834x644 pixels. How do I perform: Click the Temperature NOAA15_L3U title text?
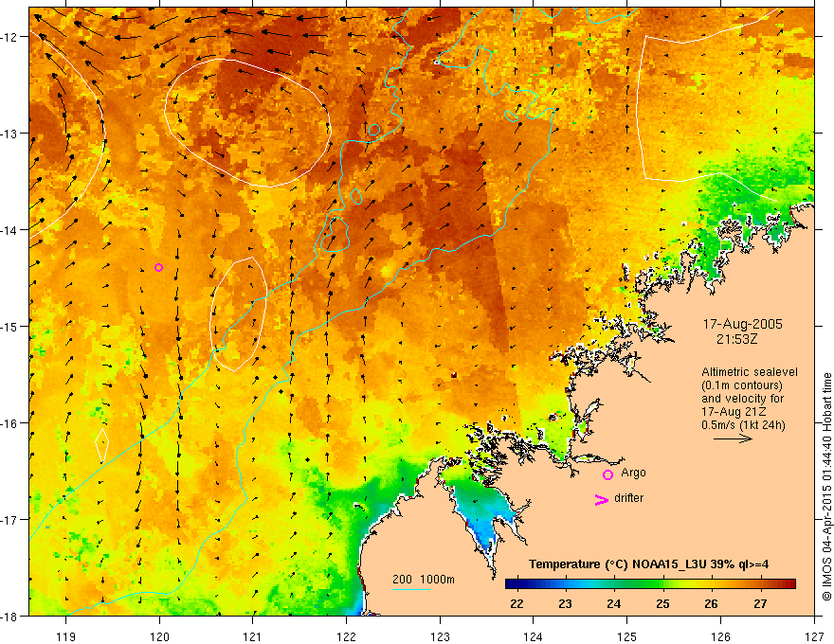coord(648,564)
